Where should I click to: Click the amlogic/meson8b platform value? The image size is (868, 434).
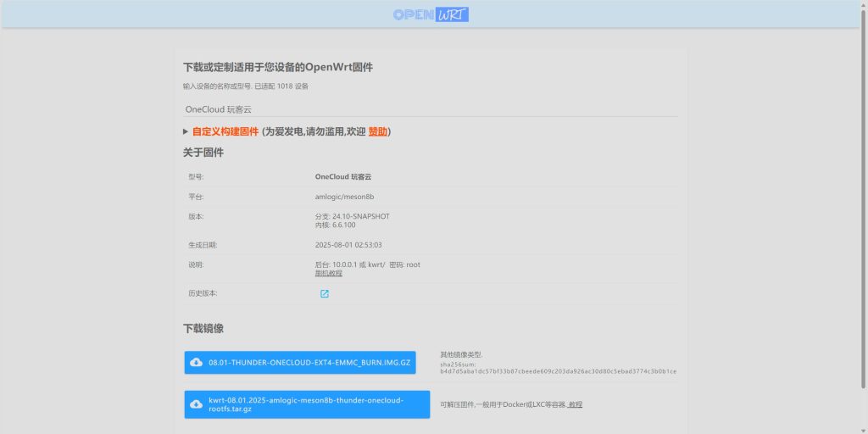click(345, 197)
